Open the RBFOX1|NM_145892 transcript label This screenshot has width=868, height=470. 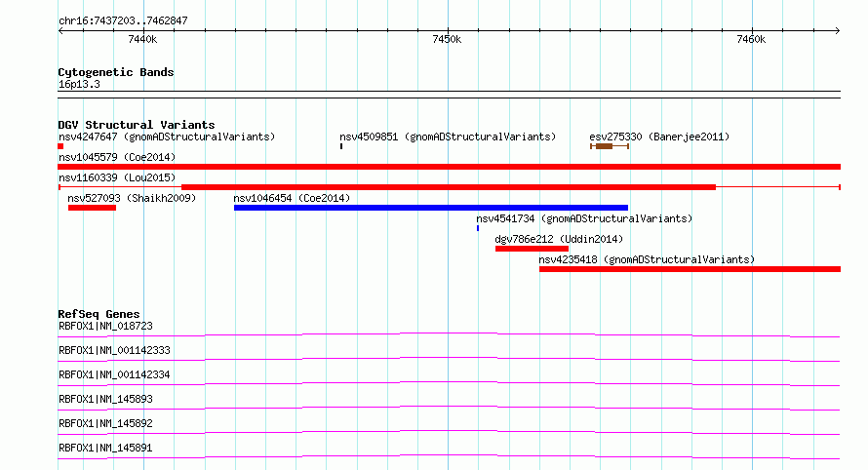click(x=105, y=423)
